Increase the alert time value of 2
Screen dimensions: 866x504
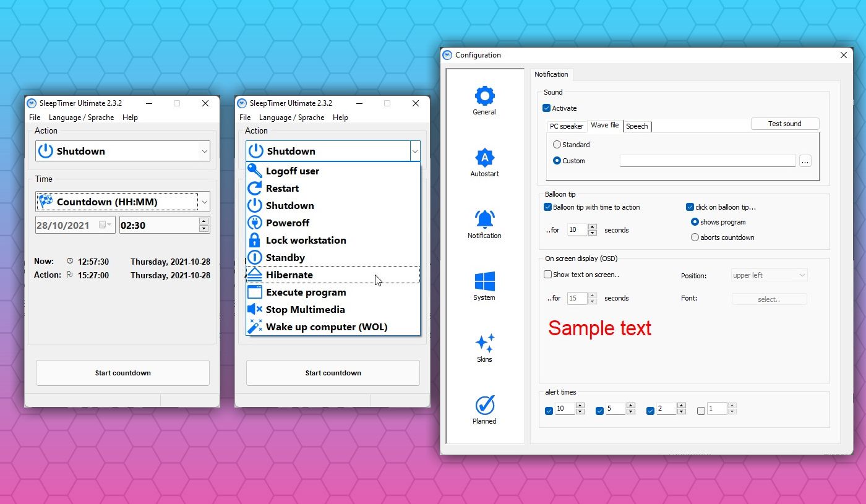click(x=681, y=406)
